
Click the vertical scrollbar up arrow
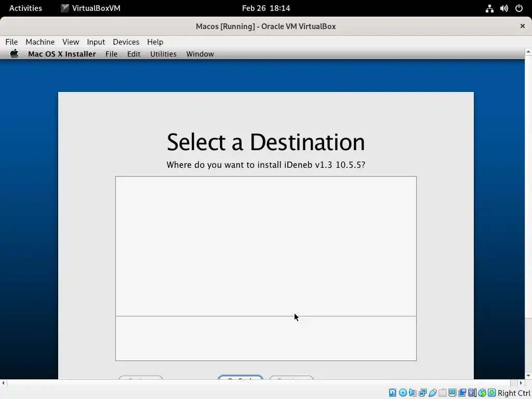click(528, 52)
